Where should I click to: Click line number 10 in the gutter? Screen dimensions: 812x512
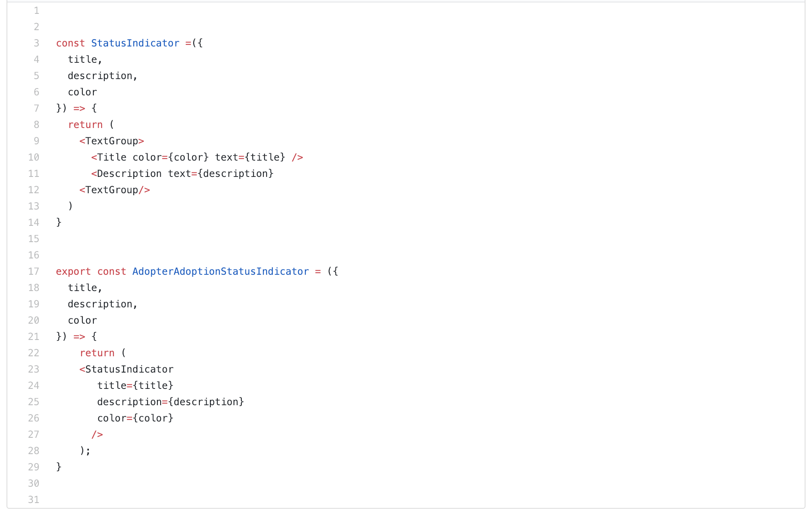click(x=33, y=157)
